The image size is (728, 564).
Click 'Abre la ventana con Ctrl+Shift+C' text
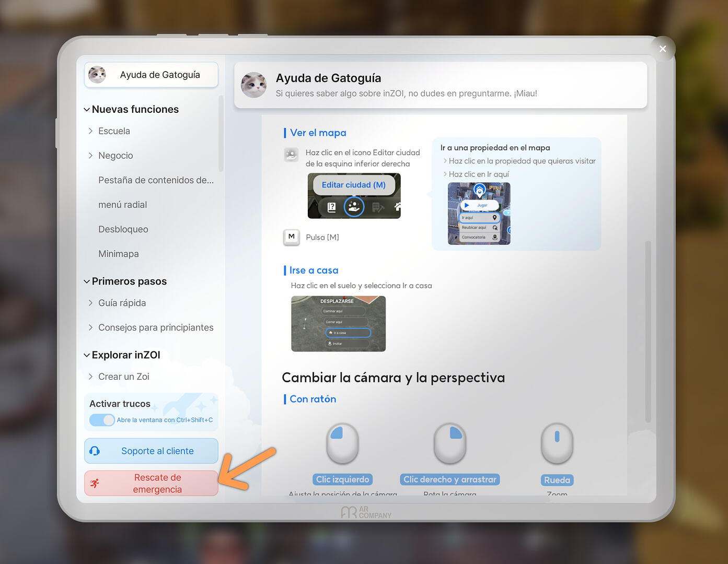coord(165,420)
